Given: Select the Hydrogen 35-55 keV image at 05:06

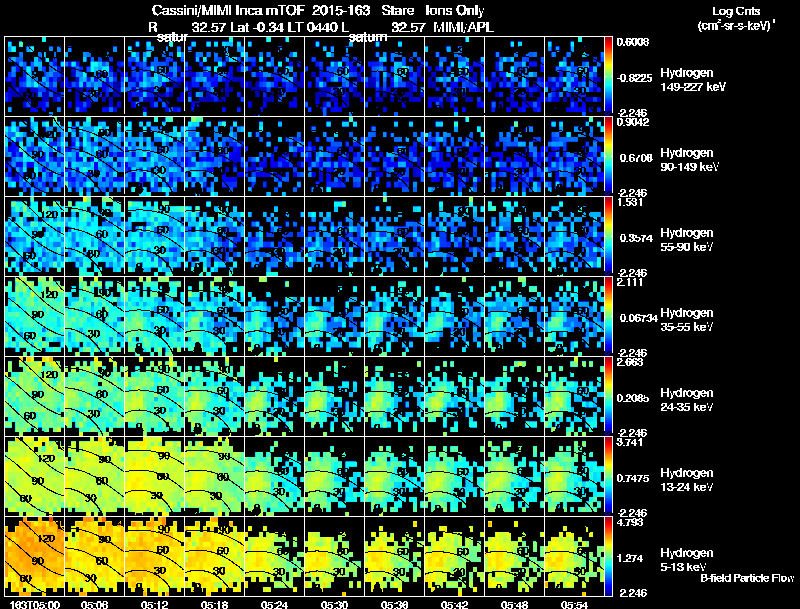Looking at the screenshot, I should click(94, 316).
